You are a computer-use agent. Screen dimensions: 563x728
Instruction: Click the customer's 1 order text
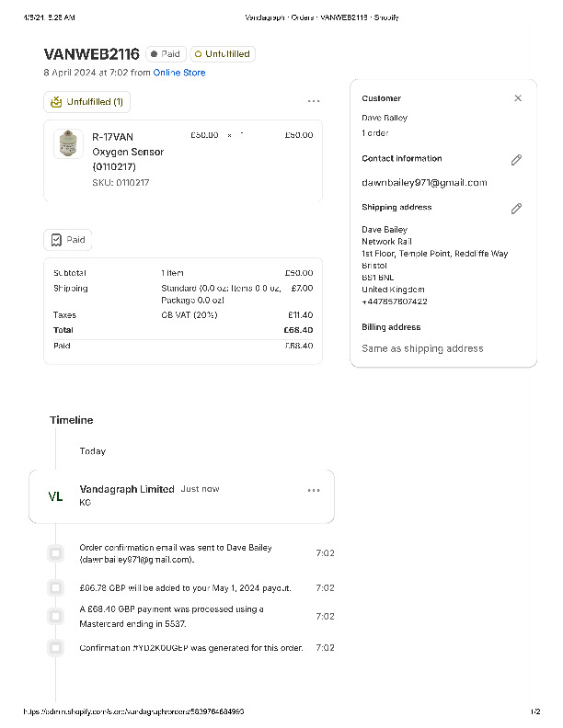(x=375, y=133)
